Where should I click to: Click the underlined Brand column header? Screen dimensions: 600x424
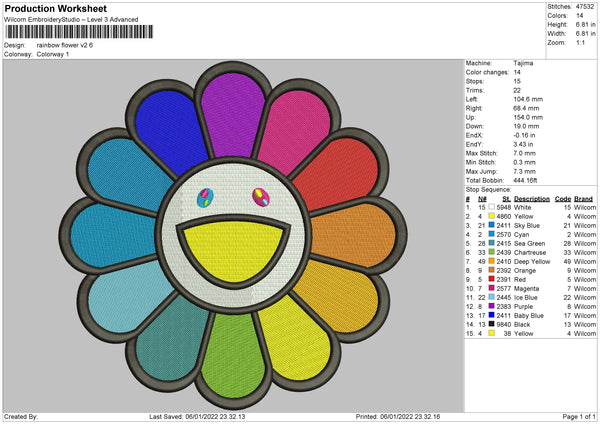(583, 199)
